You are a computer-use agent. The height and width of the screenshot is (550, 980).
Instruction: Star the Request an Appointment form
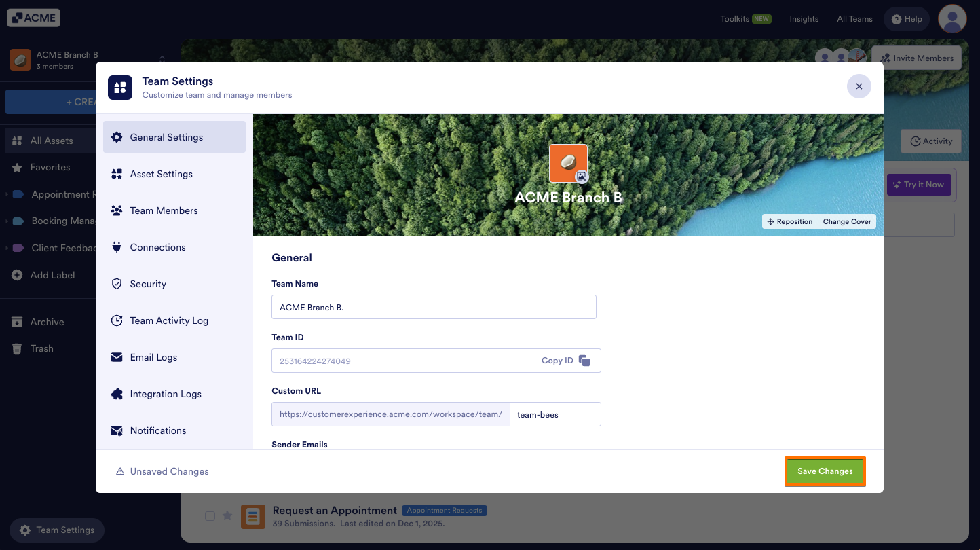click(x=227, y=516)
